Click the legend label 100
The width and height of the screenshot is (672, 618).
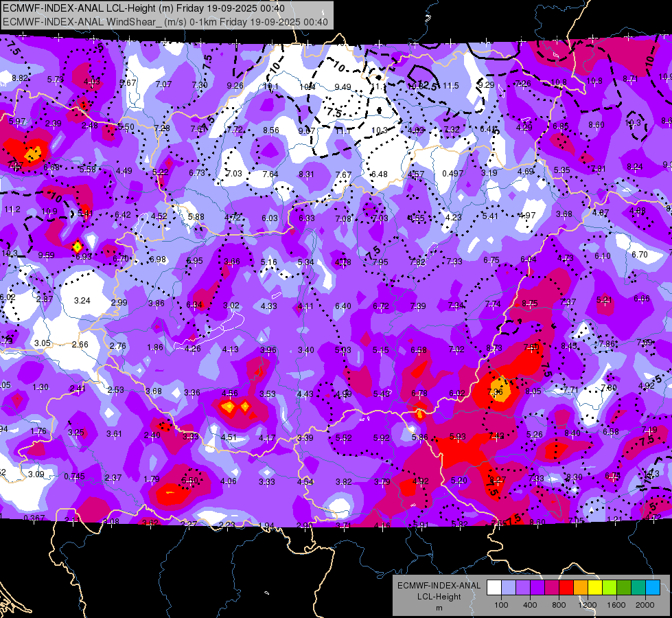[x=501, y=605]
